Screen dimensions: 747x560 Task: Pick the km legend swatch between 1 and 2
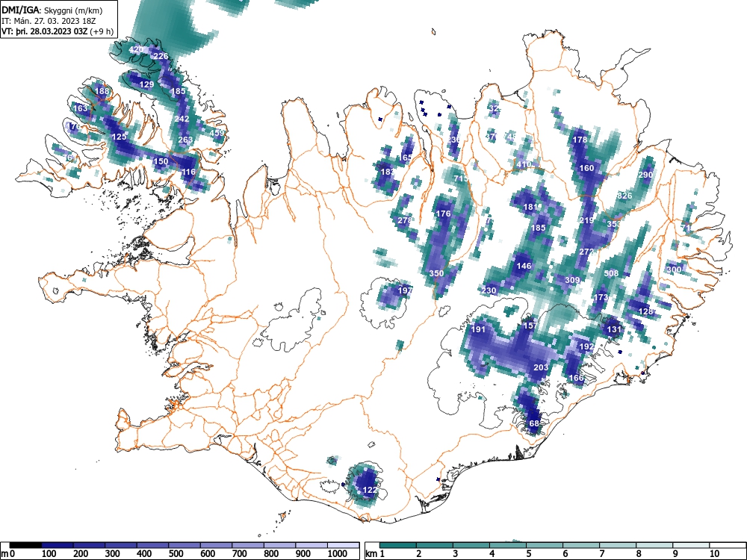pos(398,545)
